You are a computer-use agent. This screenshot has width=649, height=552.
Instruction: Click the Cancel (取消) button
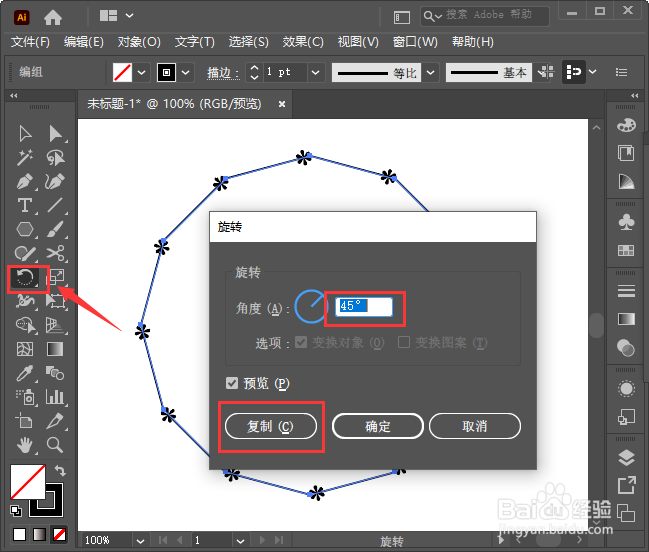coord(475,426)
